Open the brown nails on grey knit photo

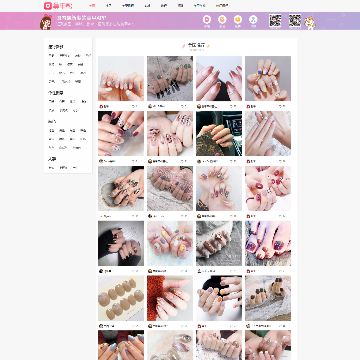219,243
